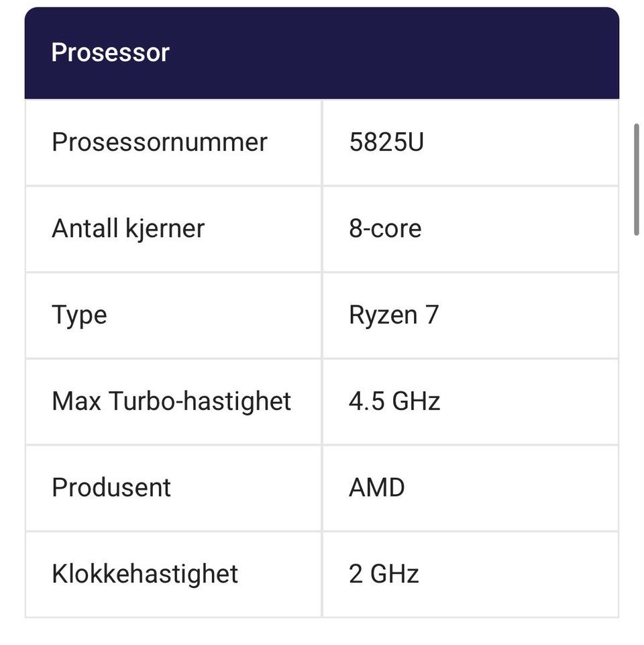Screen dimensions: 644x645
Task: Click the Antall kjerner label
Action: point(127,229)
